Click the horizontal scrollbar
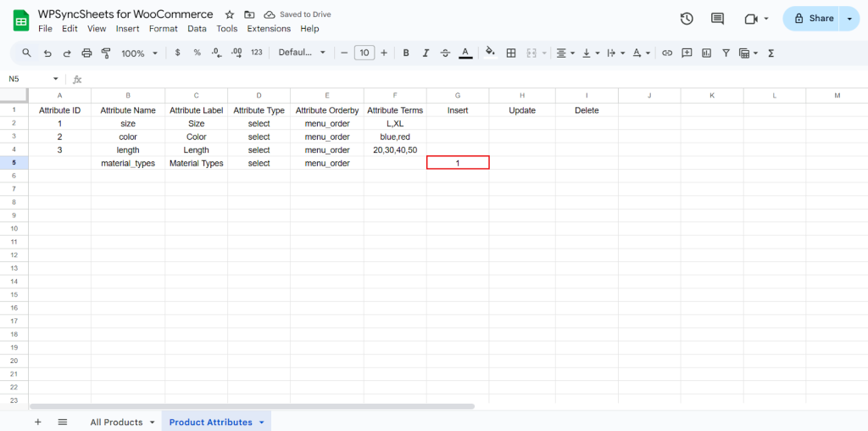The image size is (868, 431). [x=252, y=406]
